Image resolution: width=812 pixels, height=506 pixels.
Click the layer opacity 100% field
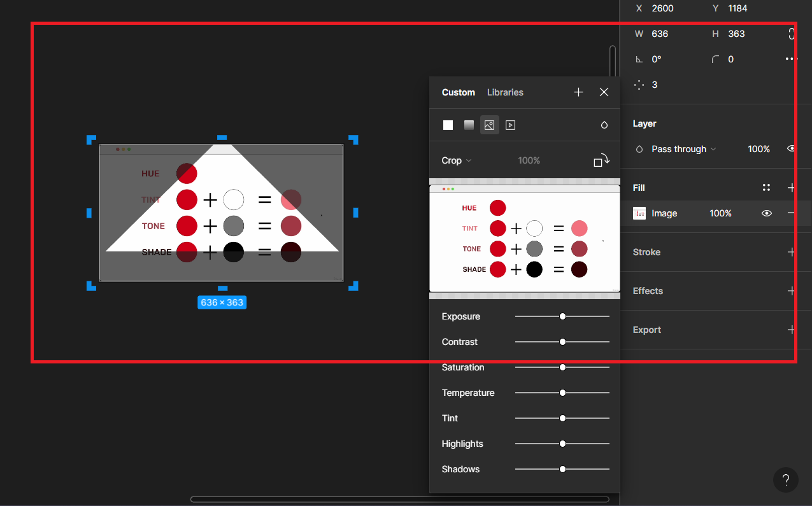pos(759,149)
